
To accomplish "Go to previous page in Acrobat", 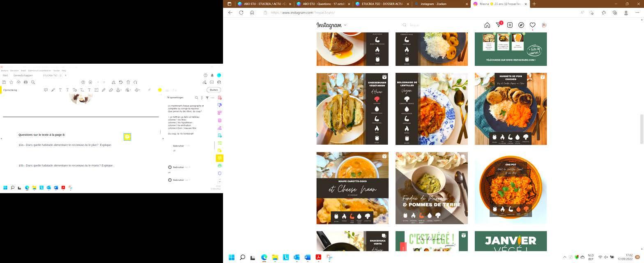I will [83, 82].
